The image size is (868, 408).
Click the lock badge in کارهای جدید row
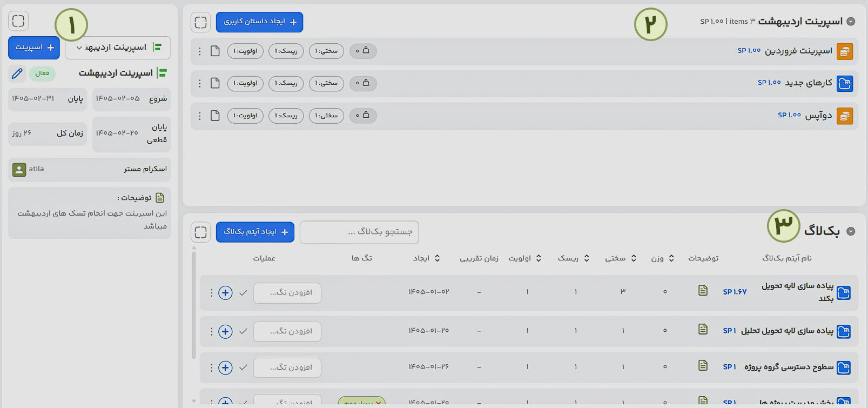coord(363,83)
